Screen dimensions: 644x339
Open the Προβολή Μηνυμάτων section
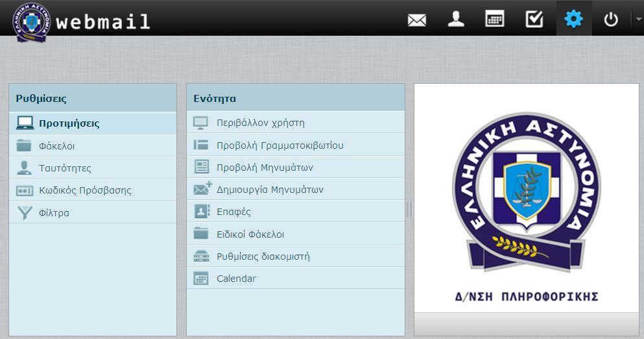coord(296,167)
